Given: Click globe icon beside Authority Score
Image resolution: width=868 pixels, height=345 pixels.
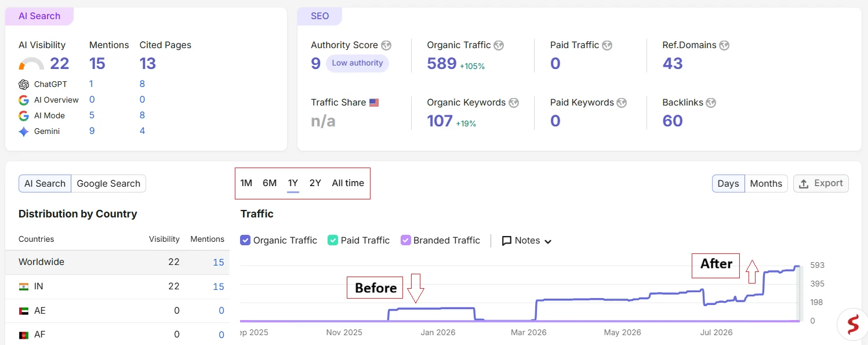Looking at the screenshot, I should [386, 45].
